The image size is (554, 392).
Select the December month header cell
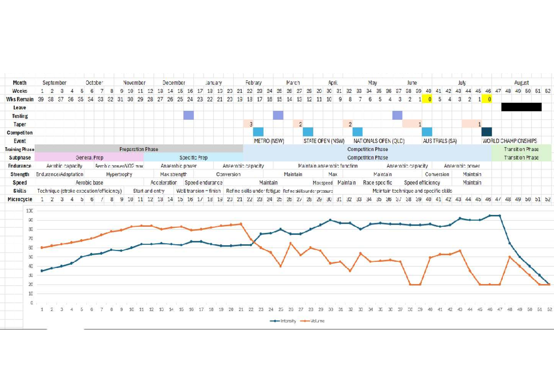(x=174, y=83)
